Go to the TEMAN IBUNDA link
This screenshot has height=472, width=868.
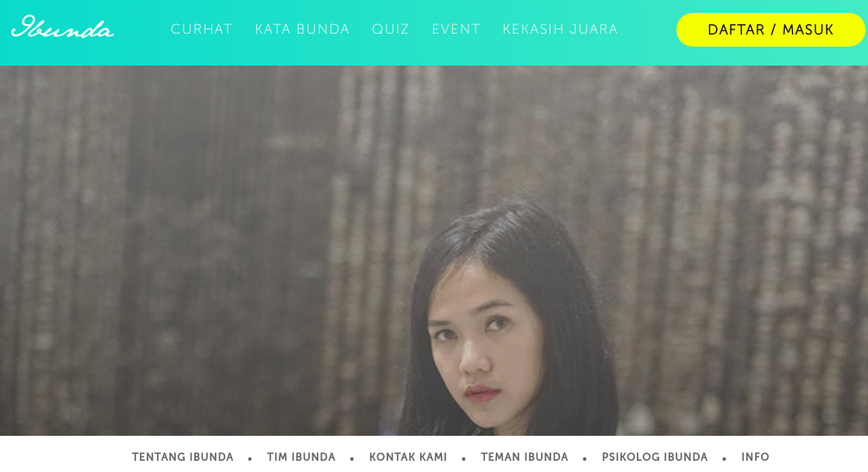(525, 457)
